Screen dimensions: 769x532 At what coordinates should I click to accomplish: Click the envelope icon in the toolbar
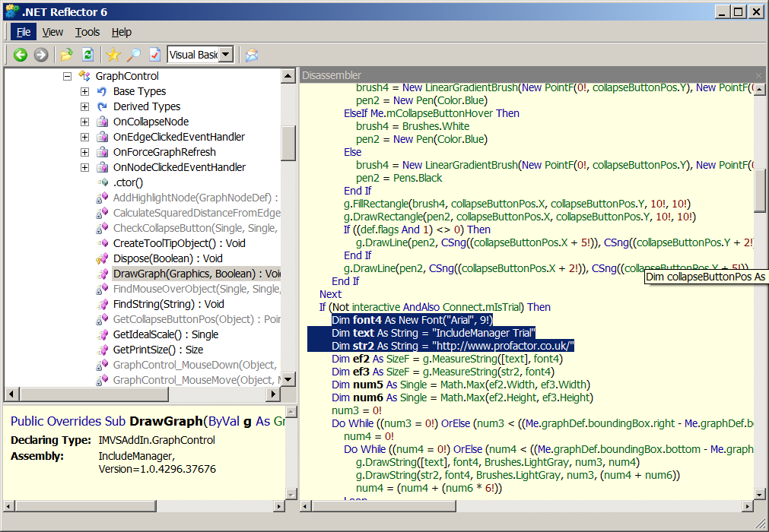coord(252,55)
